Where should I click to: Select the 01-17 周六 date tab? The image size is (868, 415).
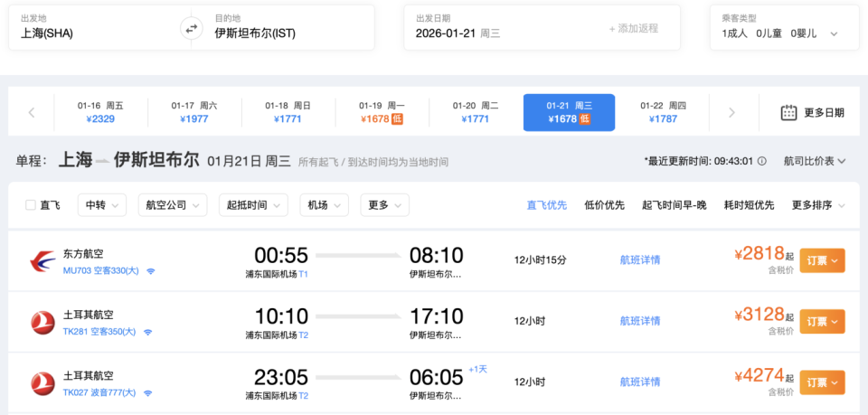point(194,113)
